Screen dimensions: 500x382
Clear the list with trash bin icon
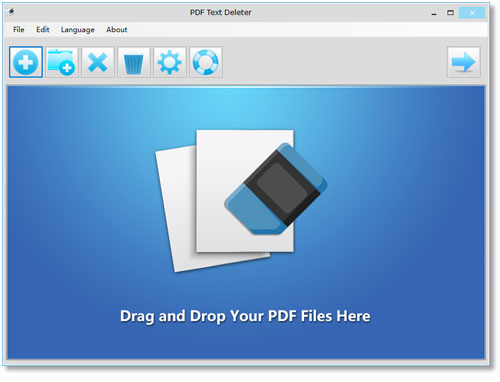pos(134,62)
